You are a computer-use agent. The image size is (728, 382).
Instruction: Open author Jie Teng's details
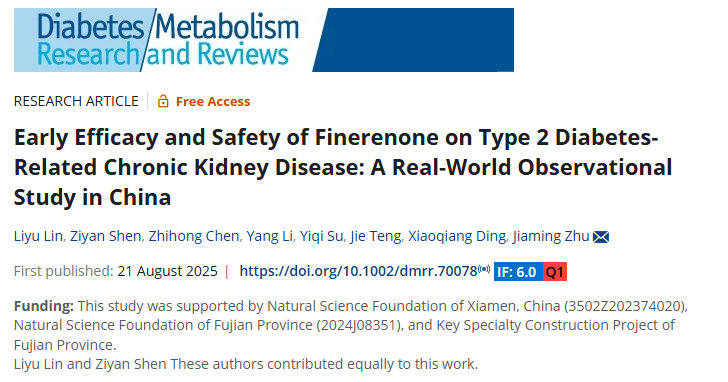376,236
